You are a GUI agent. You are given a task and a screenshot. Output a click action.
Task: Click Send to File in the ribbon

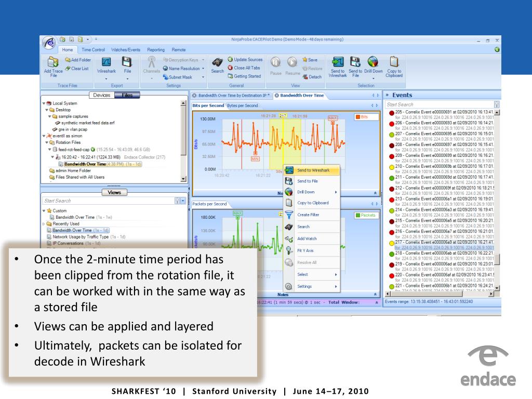click(355, 67)
